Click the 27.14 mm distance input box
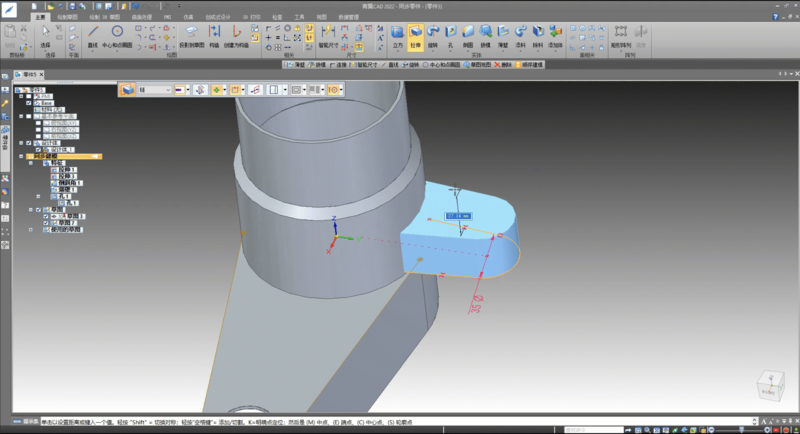 [458, 216]
